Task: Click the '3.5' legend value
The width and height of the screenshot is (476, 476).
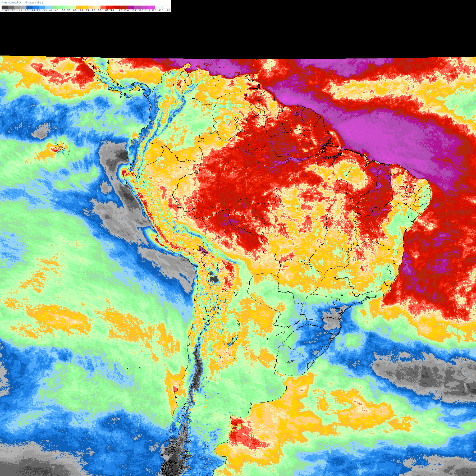Action: pyautogui.click(x=45, y=10)
